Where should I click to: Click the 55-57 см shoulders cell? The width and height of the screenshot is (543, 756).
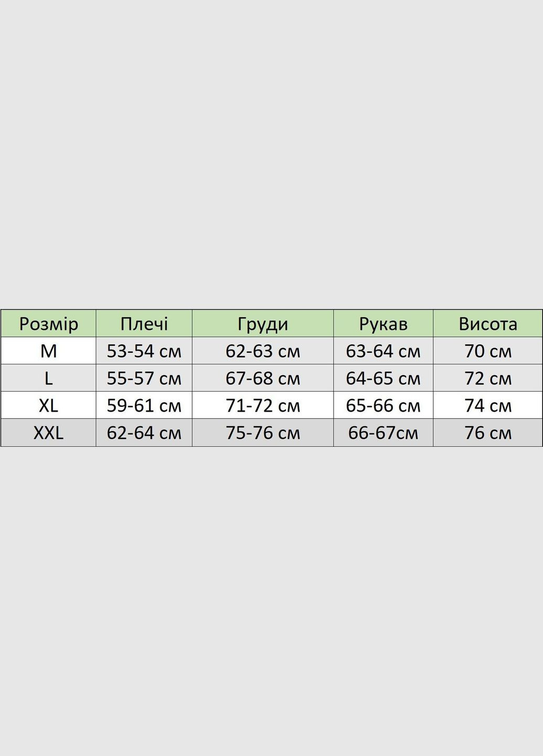click(144, 378)
